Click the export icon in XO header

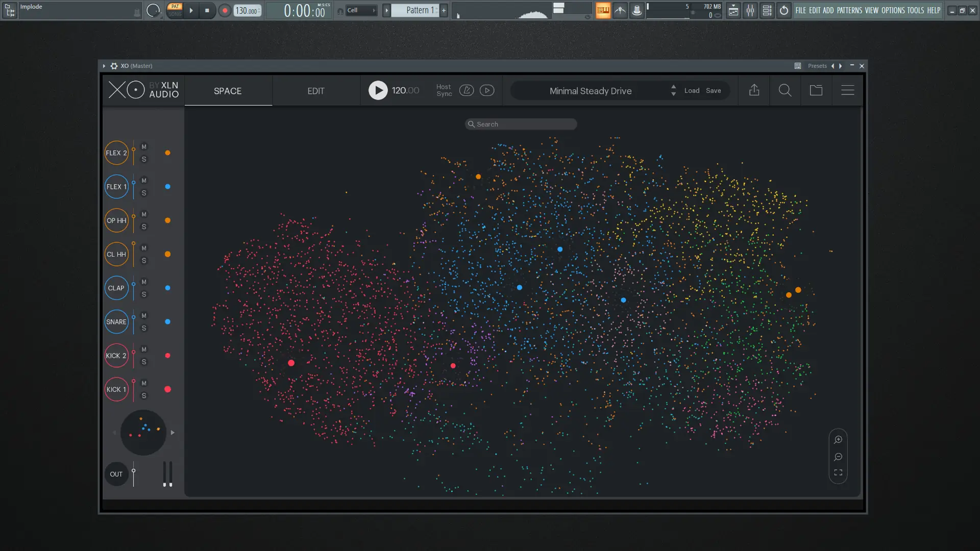754,90
